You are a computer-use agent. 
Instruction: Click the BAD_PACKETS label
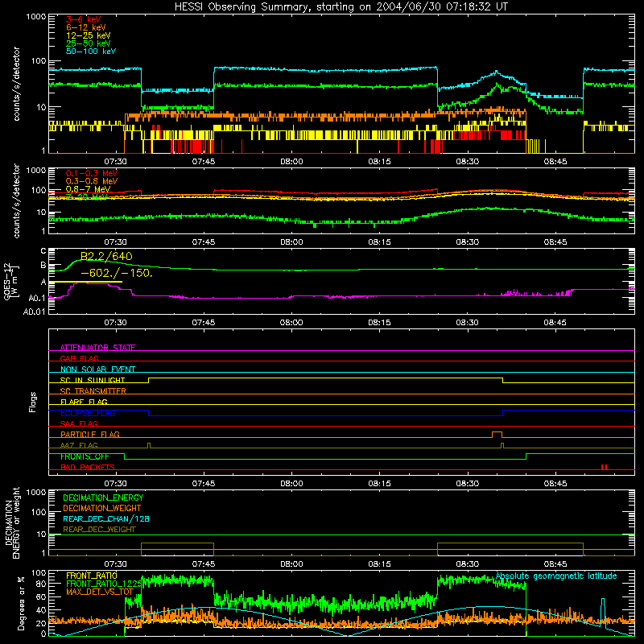88,467
